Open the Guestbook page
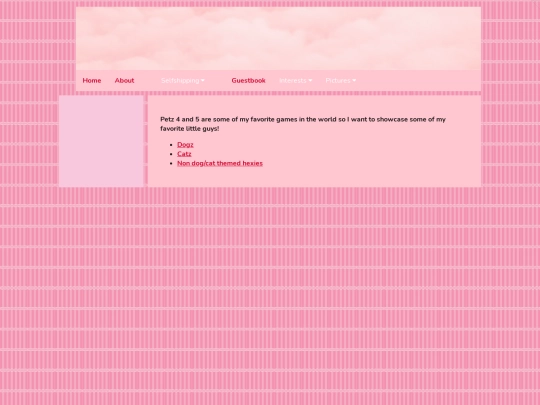The height and width of the screenshot is (405, 540). coord(248,81)
